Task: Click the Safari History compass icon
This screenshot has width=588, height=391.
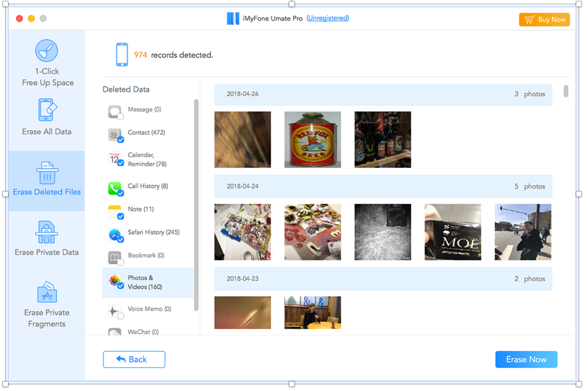Action: 115,235
